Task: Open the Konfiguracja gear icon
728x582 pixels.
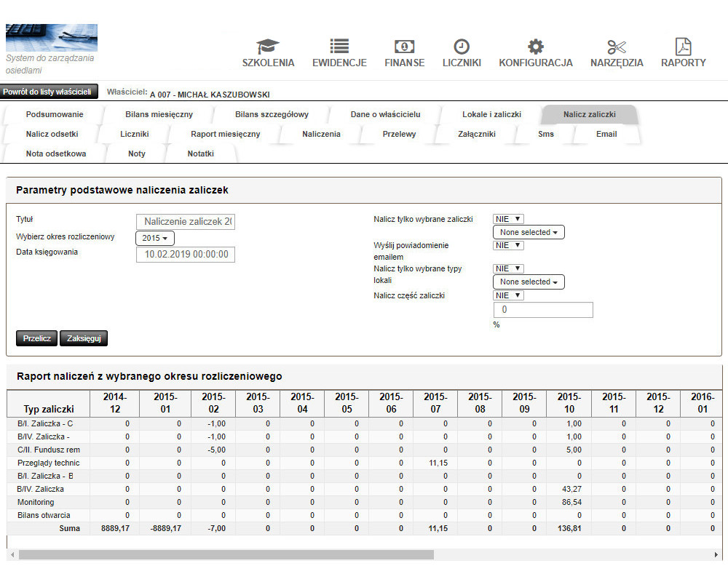Action: pyautogui.click(x=536, y=47)
